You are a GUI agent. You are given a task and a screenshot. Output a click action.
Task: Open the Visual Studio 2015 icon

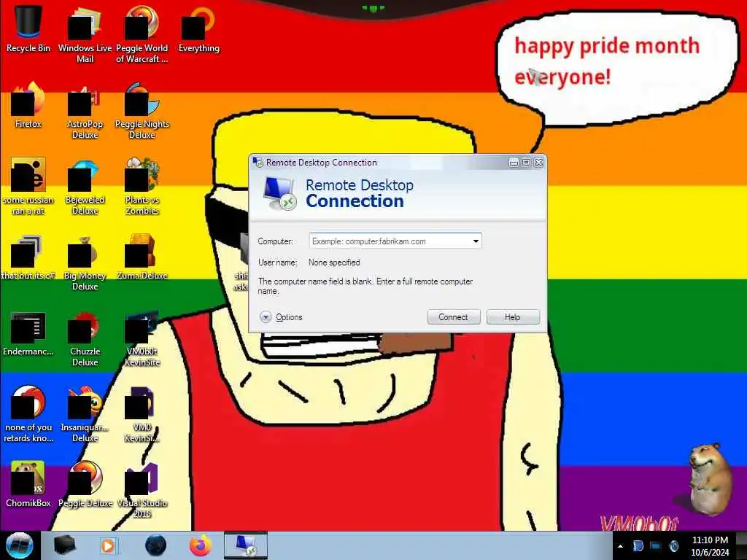click(142, 489)
